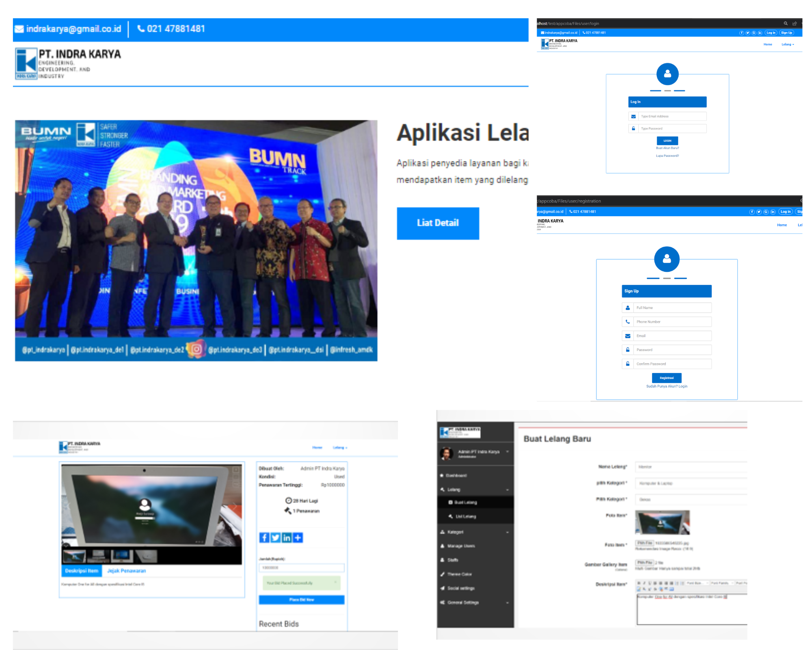Open Google icon in login page header
The image size is (812, 650).
[x=754, y=33]
